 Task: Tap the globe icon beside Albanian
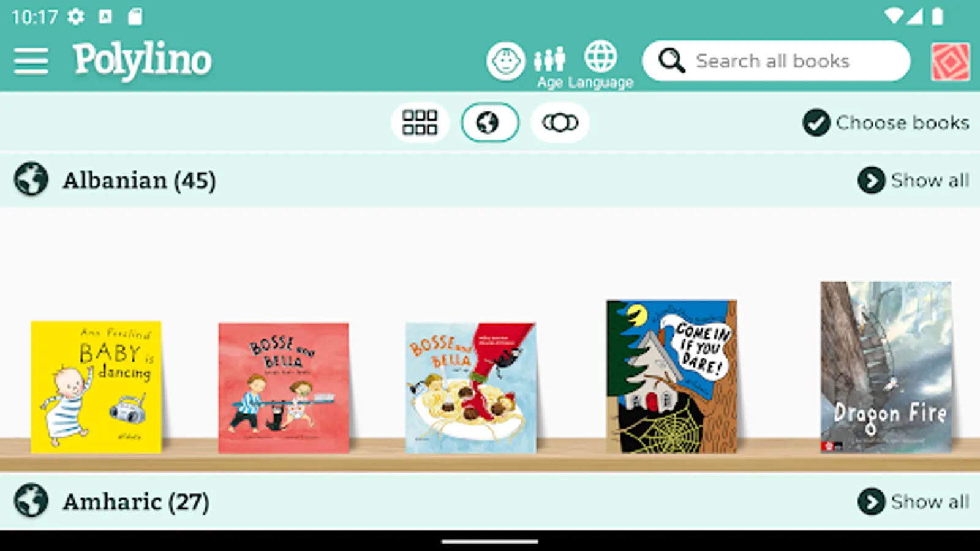(x=31, y=179)
